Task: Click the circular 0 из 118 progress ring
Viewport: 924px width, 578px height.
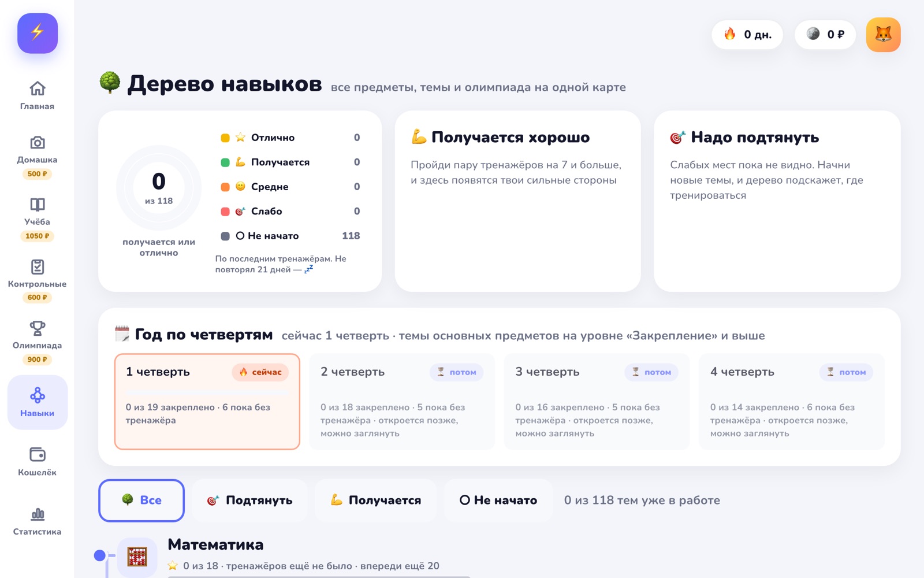Action: [x=159, y=188]
